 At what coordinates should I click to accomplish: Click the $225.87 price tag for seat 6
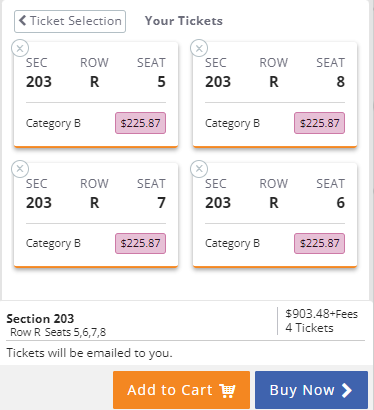coord(319,243)
